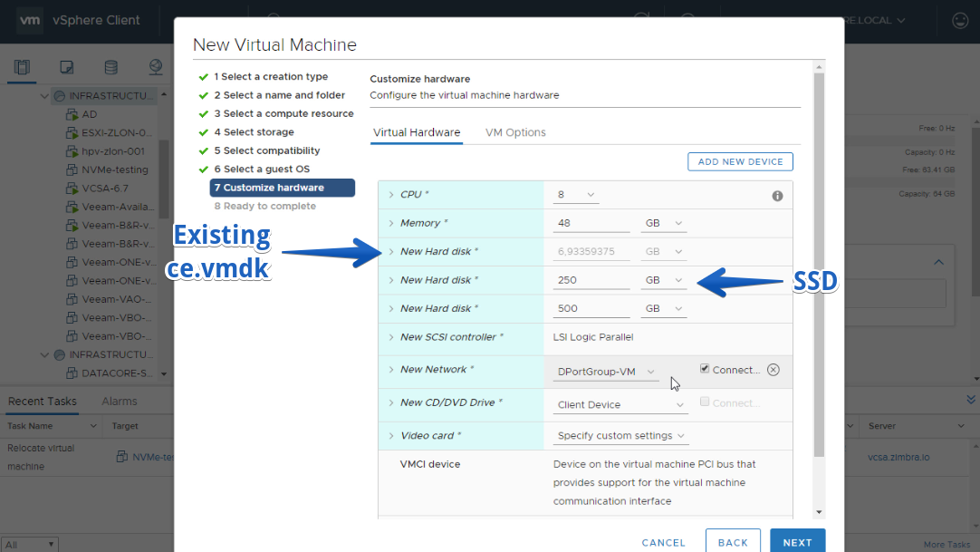
Task: Go to step 1 Select a creation type
Action: click(x=271, y=76)
